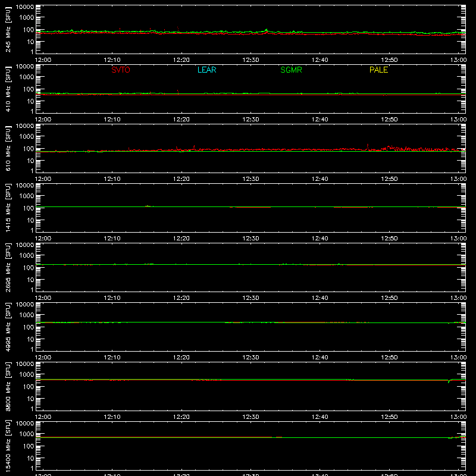The image size is (476, 476).
Task: Click the 10000 tick label on 8800 MHz plot
Action: point(25,364)
